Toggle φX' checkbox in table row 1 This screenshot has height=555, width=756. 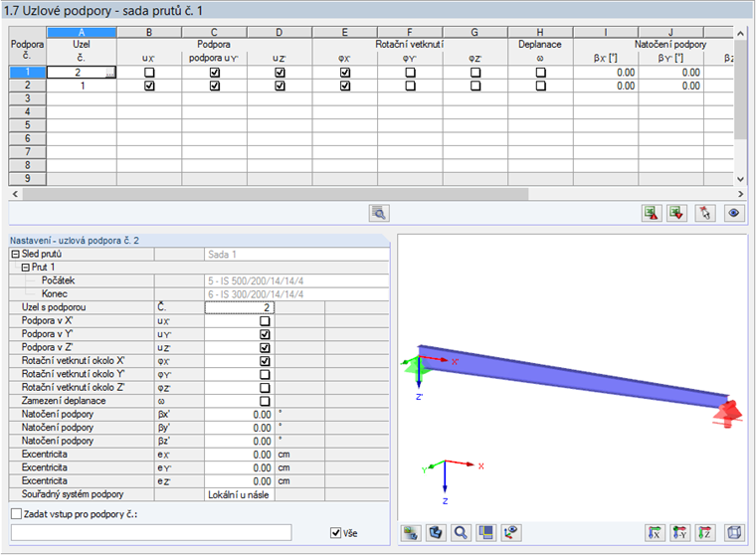(x=345, y=73)
